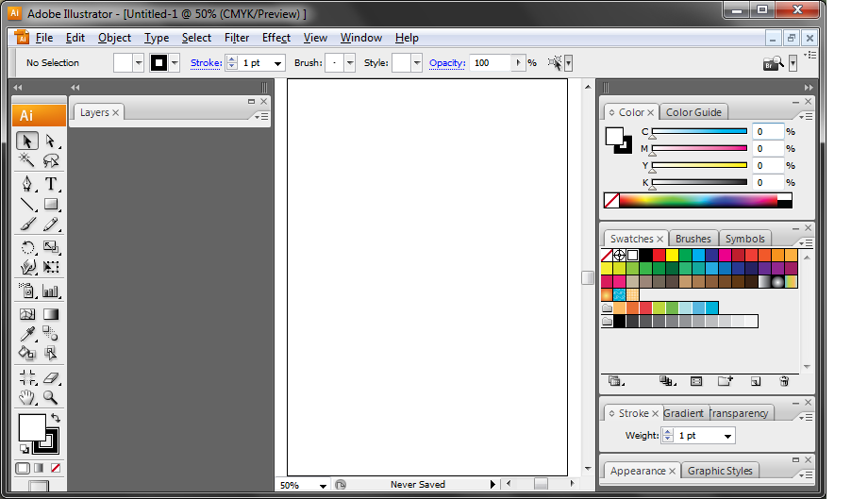This screenshot has width=868, height=499.
Task: Select the Paintbrush tool
Action: pyautogui.click(x=26, y=225)
